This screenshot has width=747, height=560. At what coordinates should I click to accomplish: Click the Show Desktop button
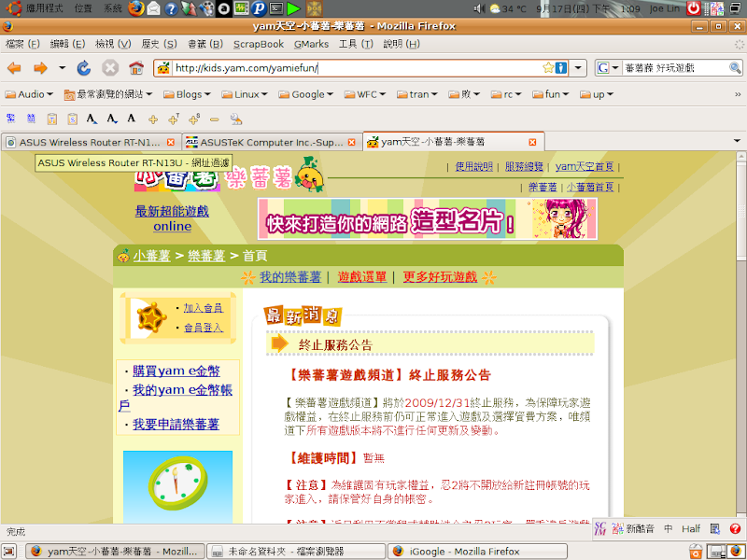[8, 552]
